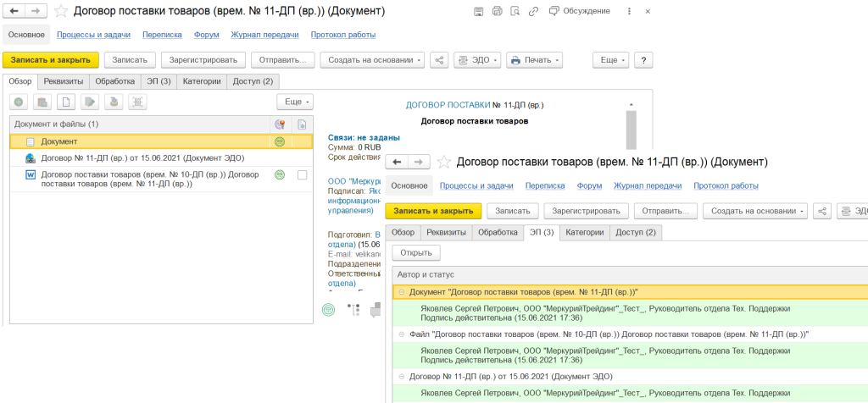
Task: Click the share icon in back window toolbar
Action: point(440,60)
